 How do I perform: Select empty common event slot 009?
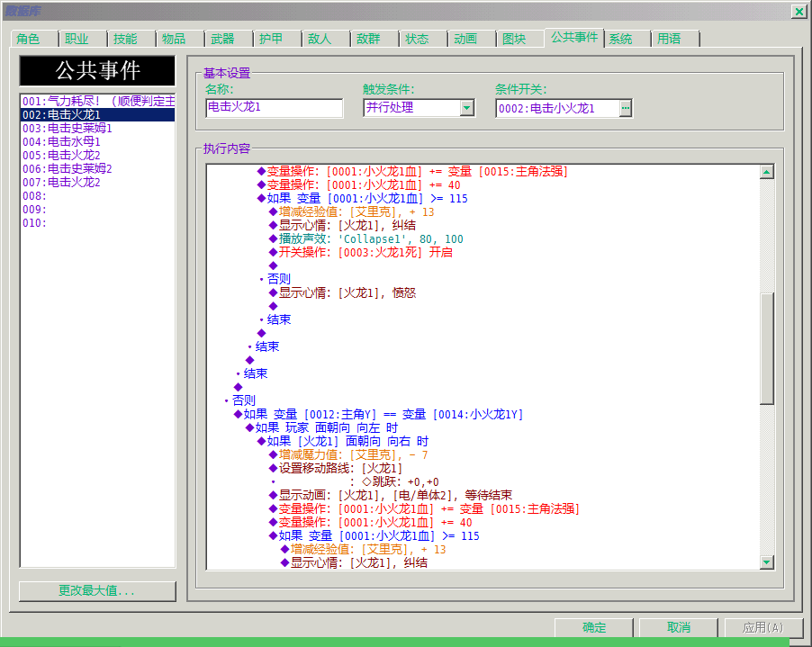(x=97, y=209)
